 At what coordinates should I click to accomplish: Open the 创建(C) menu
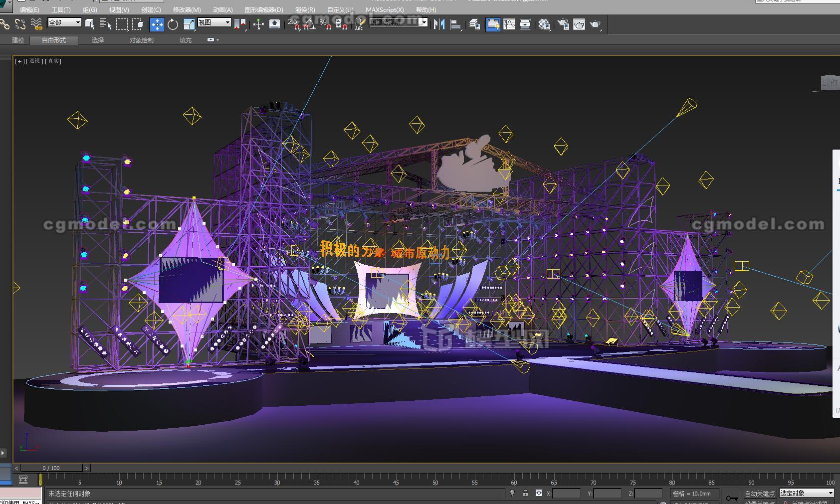[151, 9]
